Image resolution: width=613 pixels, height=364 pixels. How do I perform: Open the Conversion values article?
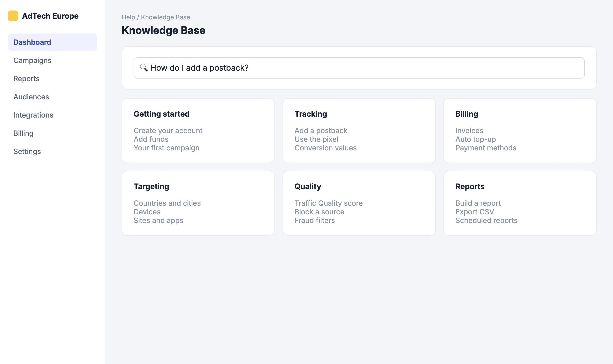(x=326, y=148)
